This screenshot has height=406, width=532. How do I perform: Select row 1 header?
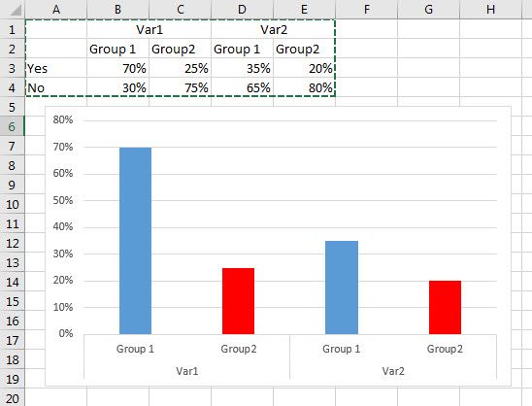13,29
